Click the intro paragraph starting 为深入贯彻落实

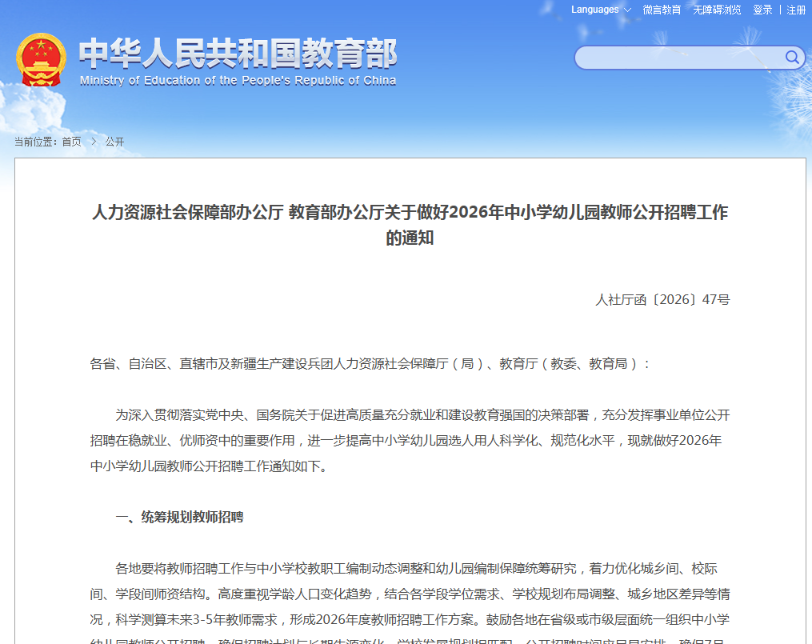pos(410,441)
